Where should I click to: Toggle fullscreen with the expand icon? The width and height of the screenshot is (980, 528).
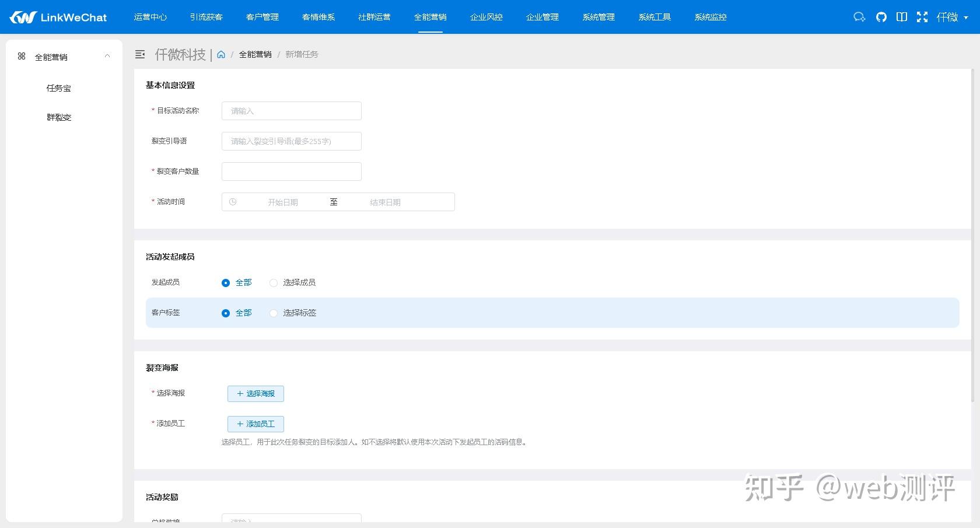click(922, 17)
